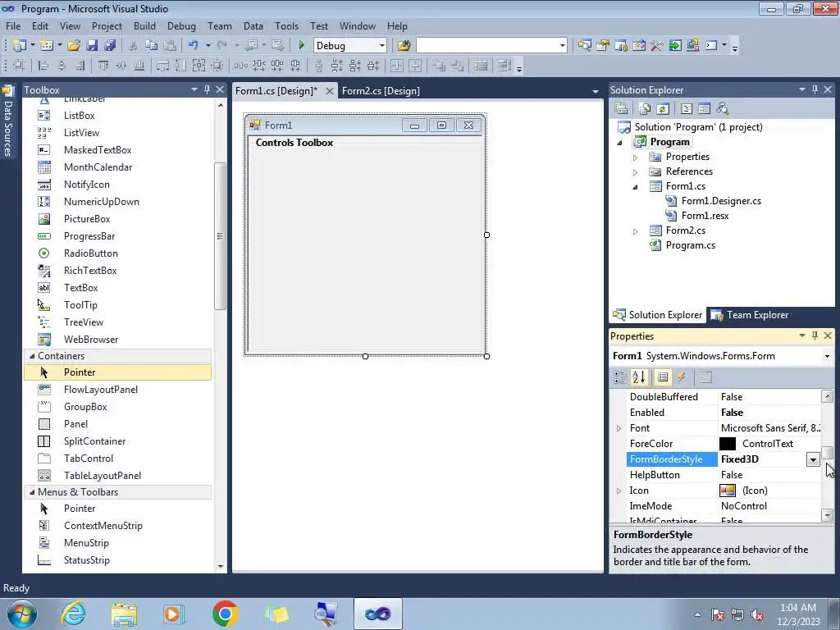Expand the Font property in the Properties panel
Screen dimensions: 840x630
(619, 428)
